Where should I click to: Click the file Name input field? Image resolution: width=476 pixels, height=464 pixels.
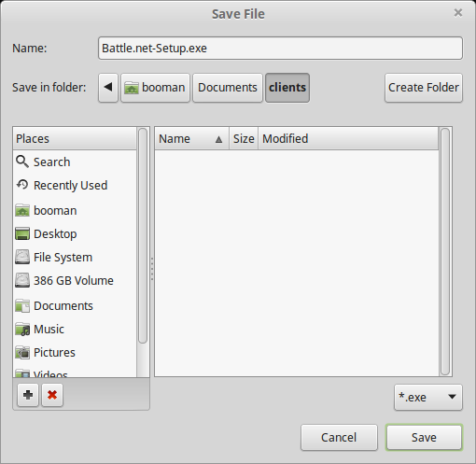(x=280, y=49)
